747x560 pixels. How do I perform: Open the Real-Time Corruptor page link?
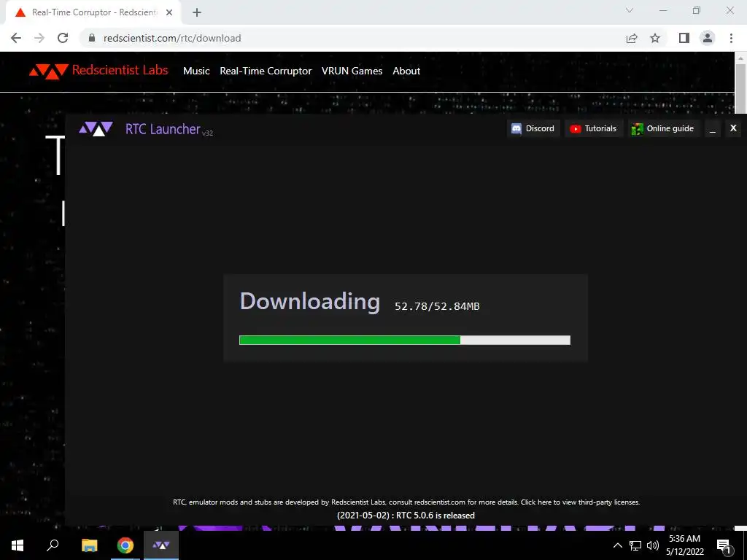tap(266, 71)
